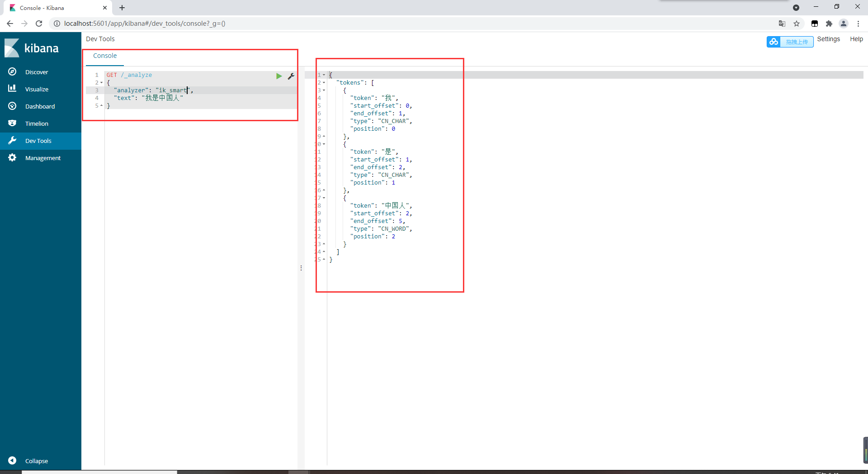Run the request with the green play icon
Image resolution: width=868 pixels, height=474 pixels.
pos(279,76)
